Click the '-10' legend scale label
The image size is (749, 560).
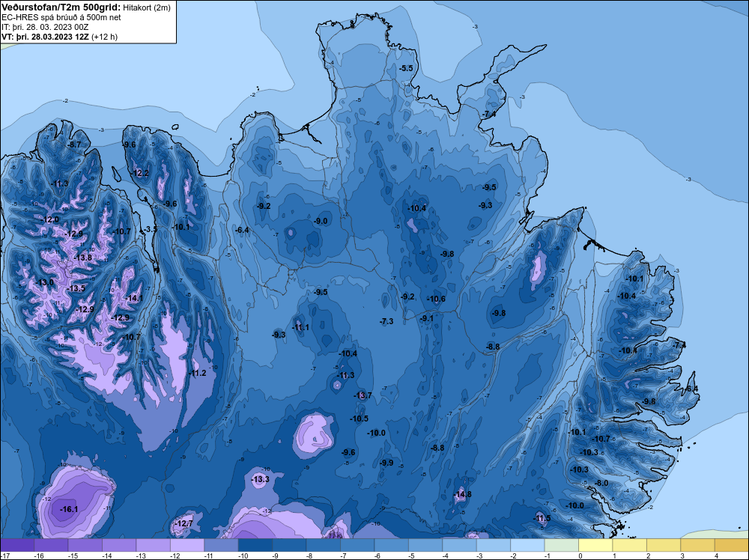tap(242, 556)
